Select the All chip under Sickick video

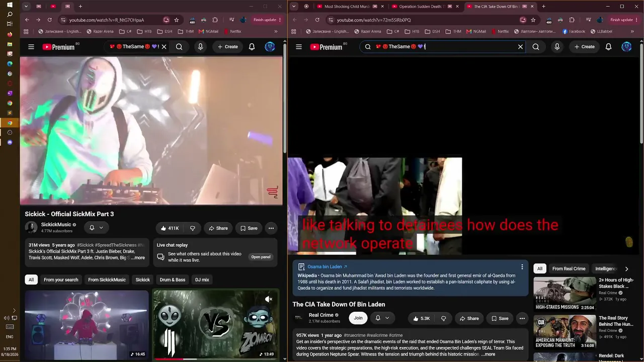[31, 280]
